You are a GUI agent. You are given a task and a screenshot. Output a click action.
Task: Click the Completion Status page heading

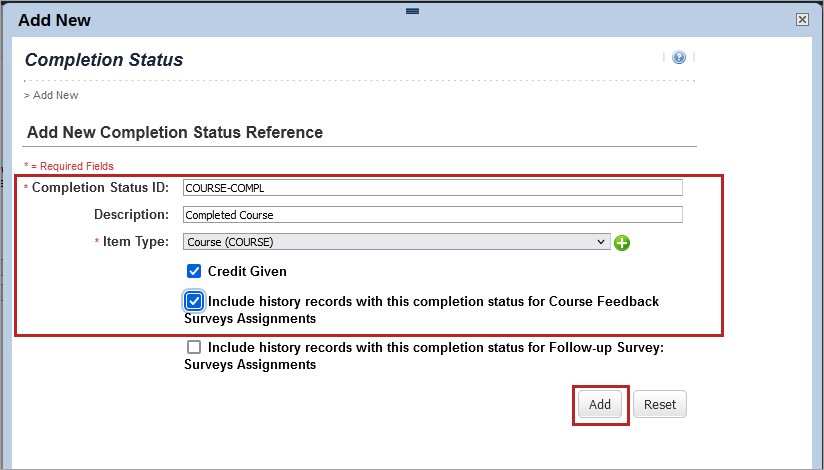(104, 60)
